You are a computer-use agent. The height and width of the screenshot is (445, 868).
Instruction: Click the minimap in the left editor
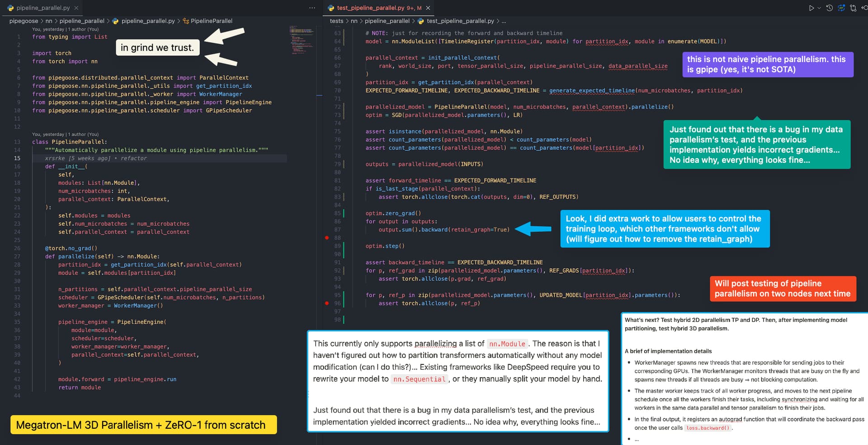tap(301, 41)
